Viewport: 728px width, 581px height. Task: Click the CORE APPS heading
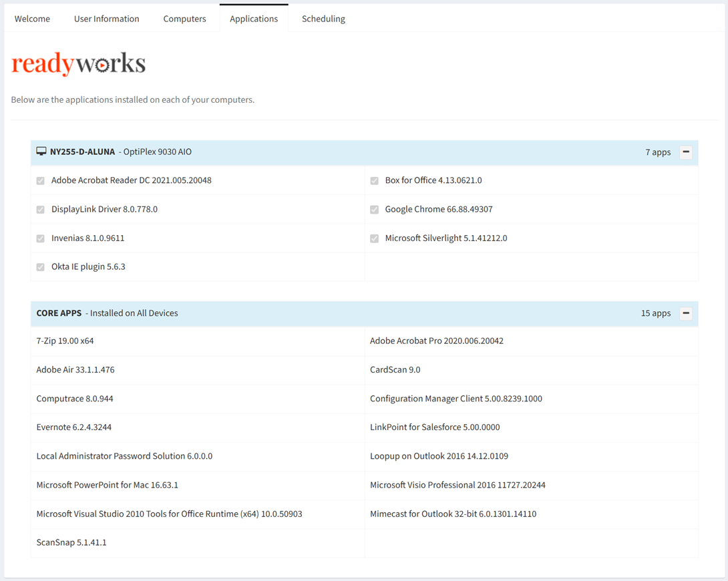point(59,313)
